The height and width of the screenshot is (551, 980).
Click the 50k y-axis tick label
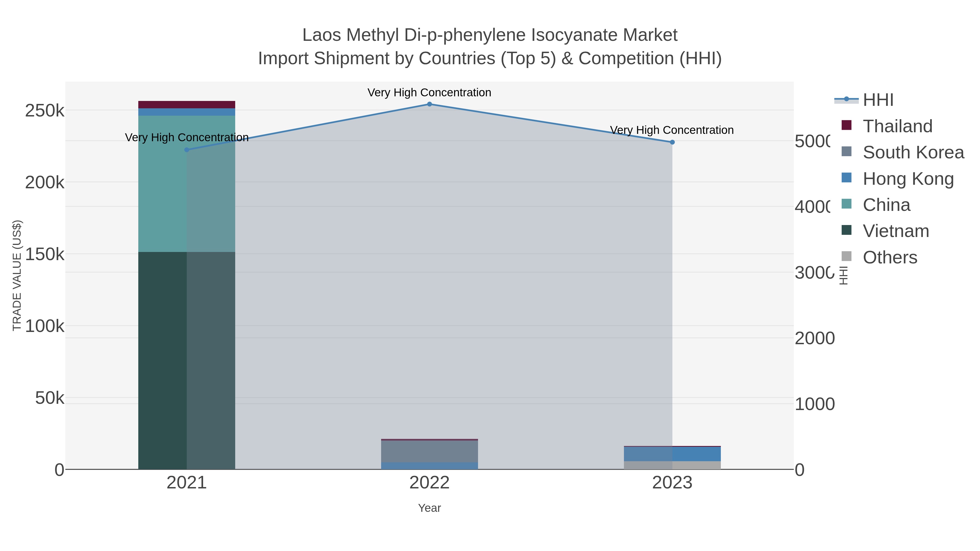[50, 398]
